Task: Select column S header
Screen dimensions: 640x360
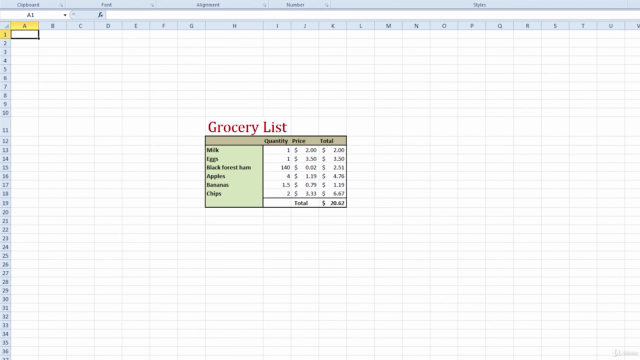Action: coord(555,26)
